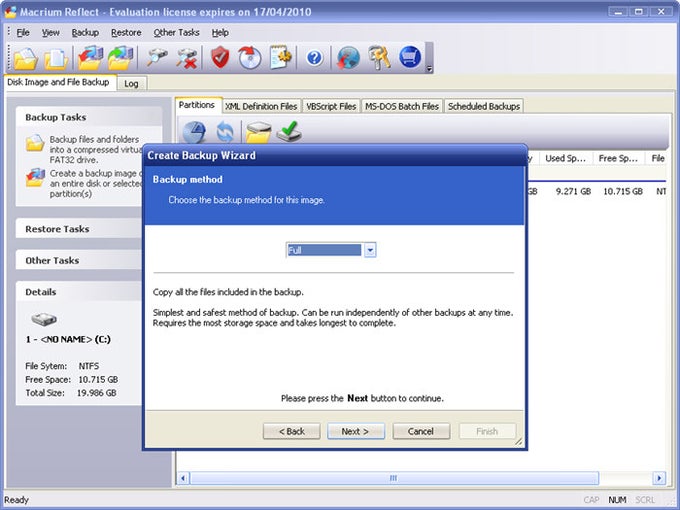680x510 pixels.
Task: Switch to VBScript Files tab
Action: [331, 106]
